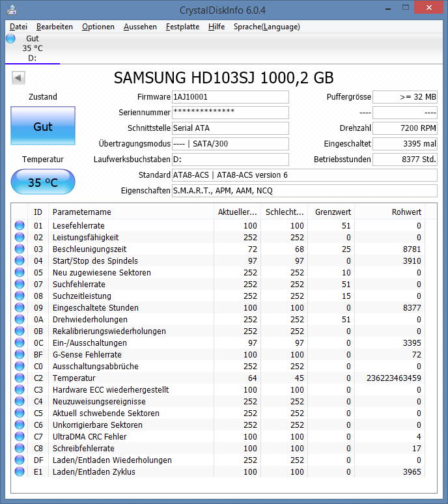Click status orb for Beschleunigungszeit row
Image resolution: width=448 pixels, height=504 pixels.
[x=20, y=249]
